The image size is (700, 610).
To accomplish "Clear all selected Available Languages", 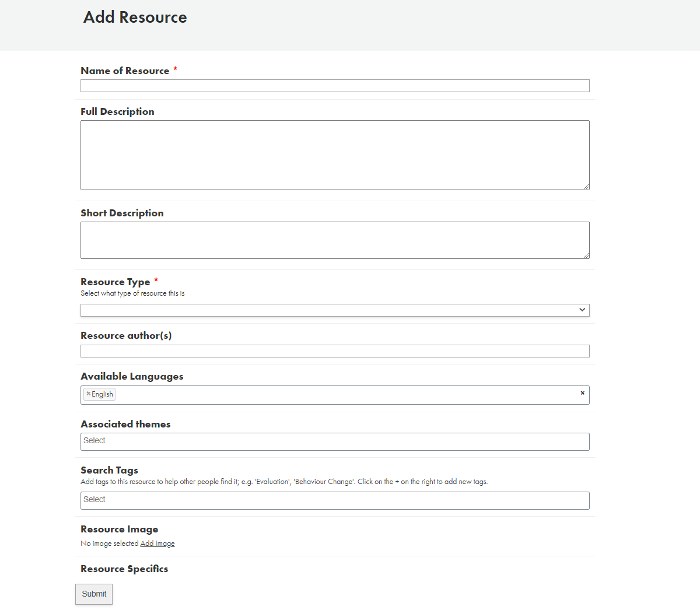I will (582, 393).
